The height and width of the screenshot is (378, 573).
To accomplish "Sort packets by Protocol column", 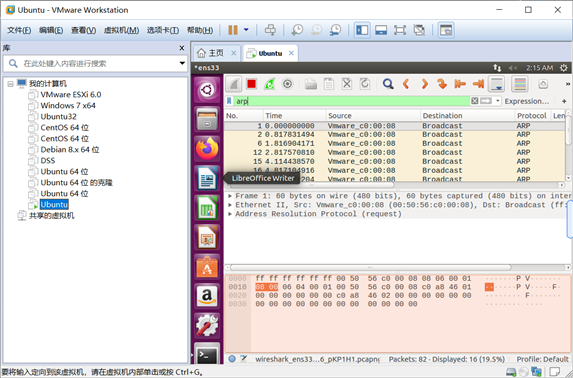I will (532, 116).
